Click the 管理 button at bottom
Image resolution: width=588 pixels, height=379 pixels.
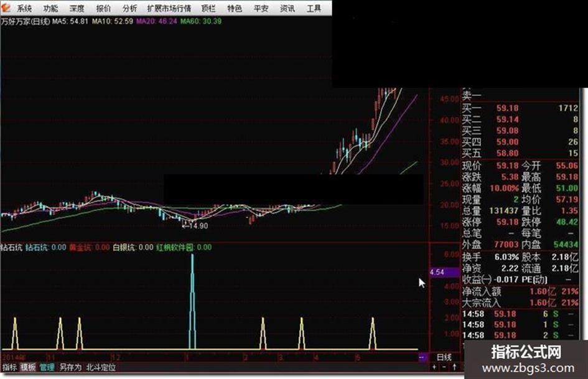(47, 367)
